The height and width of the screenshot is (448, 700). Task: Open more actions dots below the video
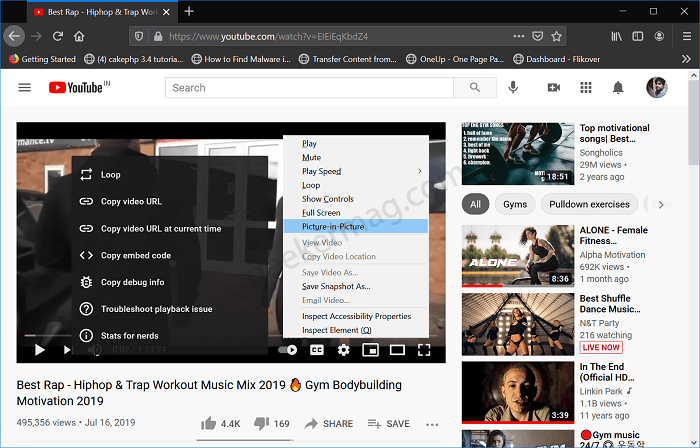432,424
